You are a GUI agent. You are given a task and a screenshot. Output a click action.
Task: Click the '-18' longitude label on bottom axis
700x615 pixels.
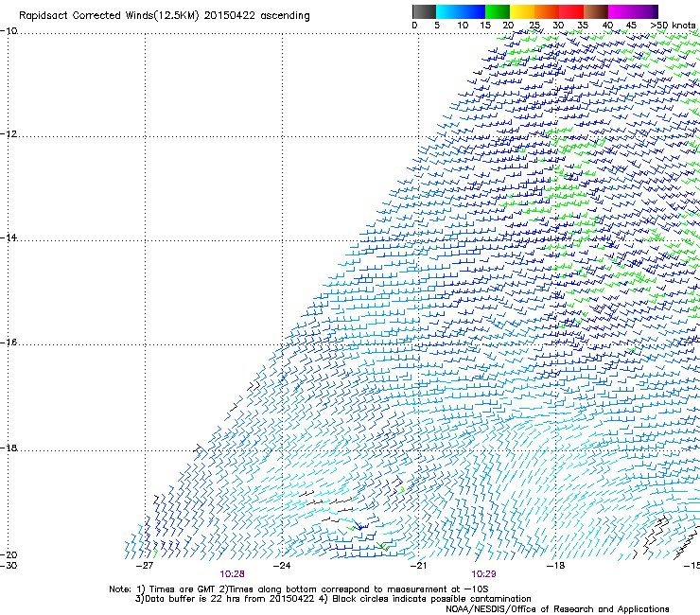click(x=555, y=566)
